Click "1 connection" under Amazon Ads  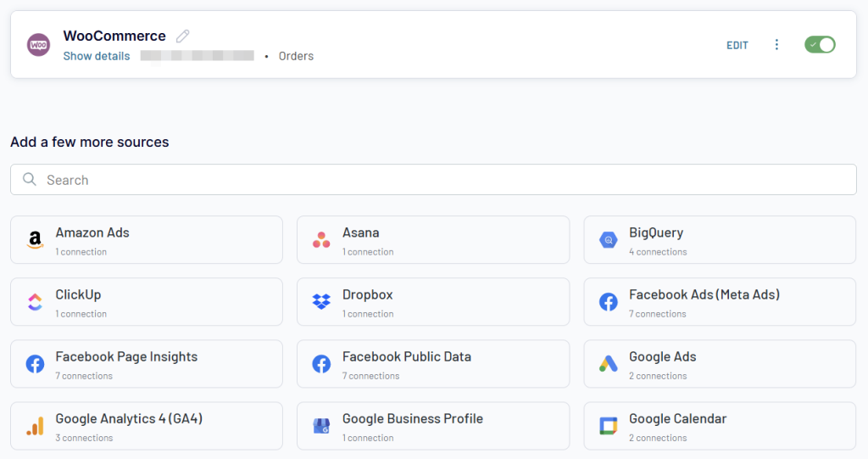81,252
